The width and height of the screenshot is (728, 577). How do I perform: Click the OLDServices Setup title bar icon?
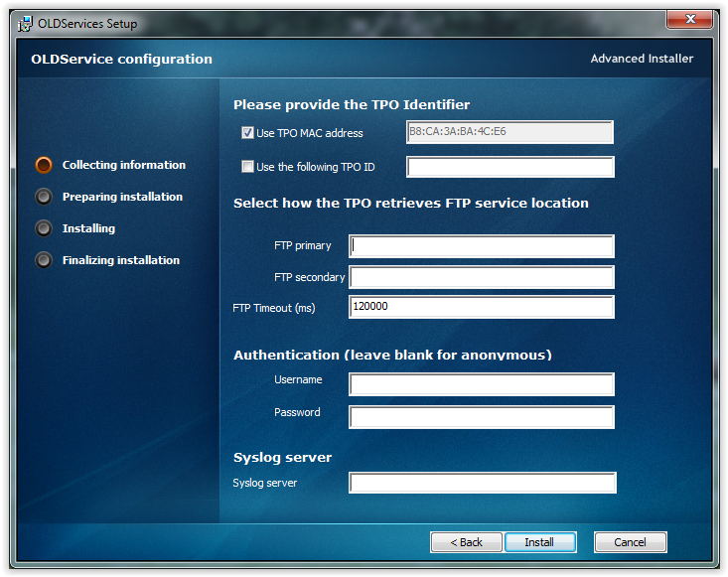tap(25, 23)
